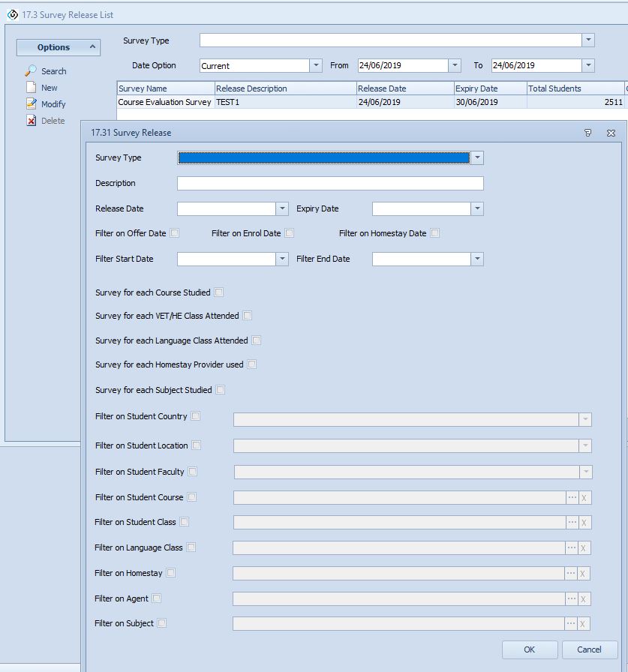Clear Filter on Agent with X button
Screen dimensions: 628x672
coord(584,598)
